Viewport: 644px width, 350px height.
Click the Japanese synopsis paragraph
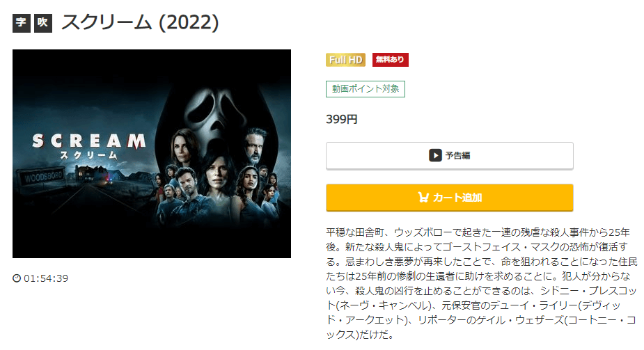(x=481, y=283)
